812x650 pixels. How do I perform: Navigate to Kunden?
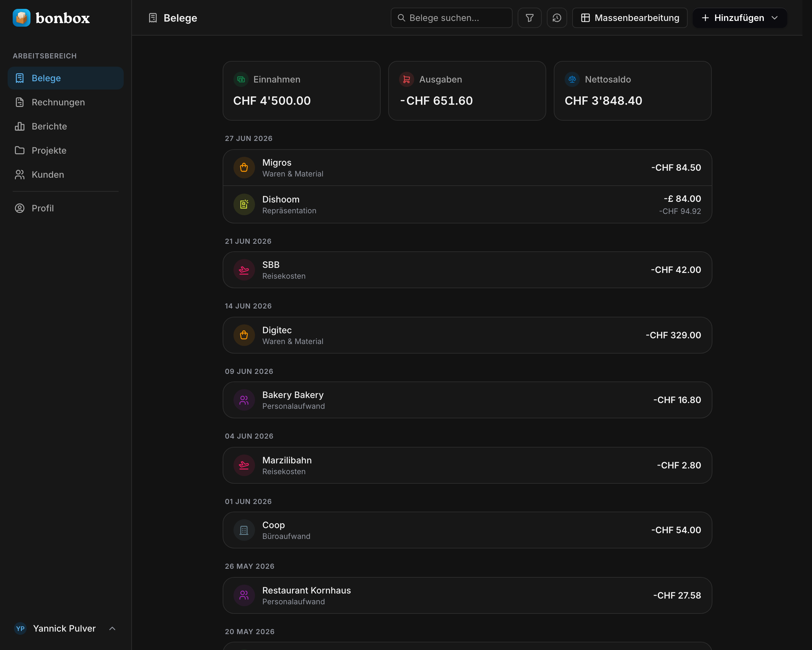[66, 175]
